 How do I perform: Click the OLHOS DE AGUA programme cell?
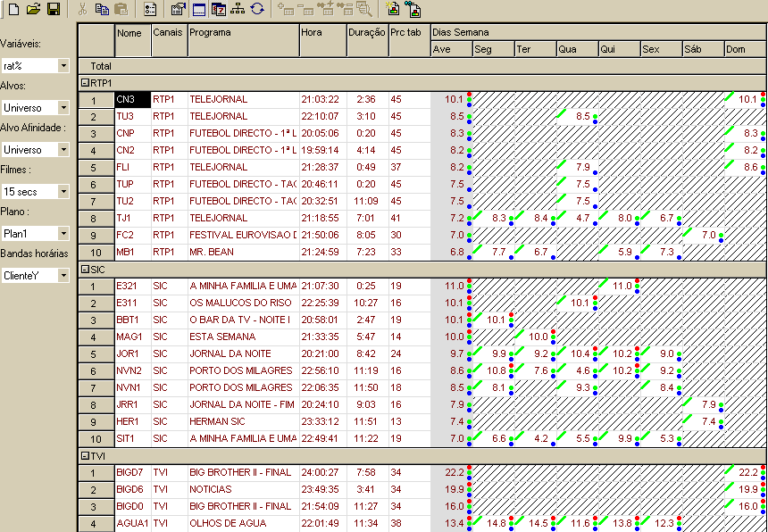[x=244, y=523]
